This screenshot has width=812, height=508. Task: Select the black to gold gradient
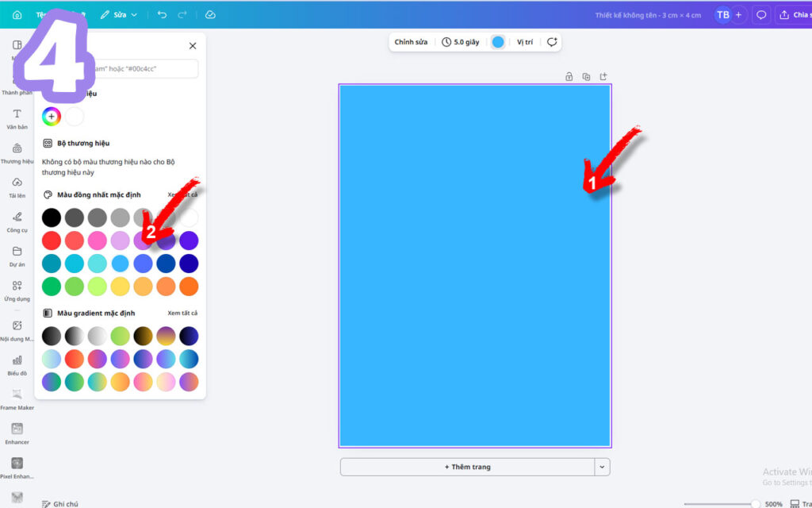[x=143, y=336]
